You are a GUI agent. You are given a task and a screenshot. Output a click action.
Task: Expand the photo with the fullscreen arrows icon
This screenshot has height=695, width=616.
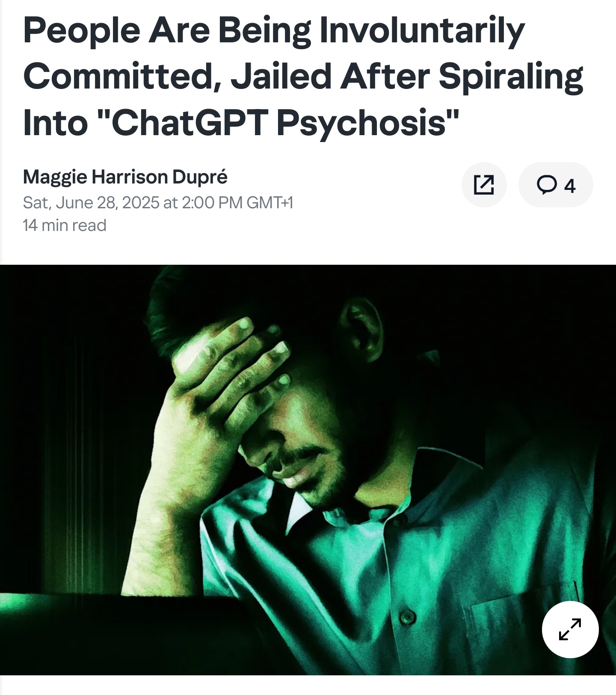[570, 629]
